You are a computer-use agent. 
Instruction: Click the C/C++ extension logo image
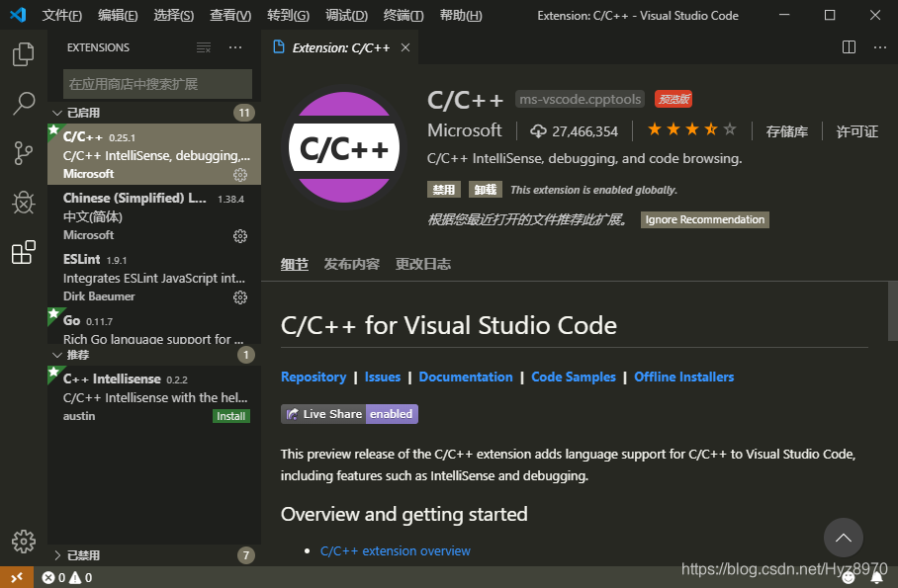(x=344, y=147)
